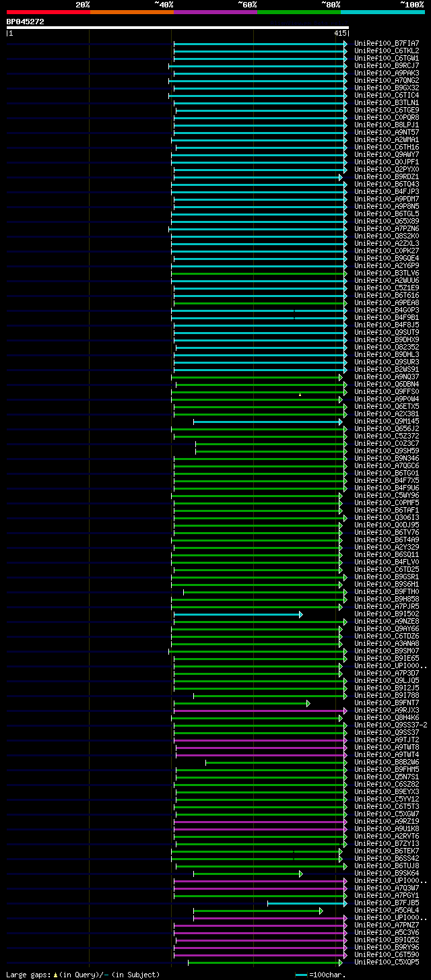Viewport: 431px width, 980px height.
Task: Select hit label UniRef100_B6TQ43
Action: (x=386, y=184)
